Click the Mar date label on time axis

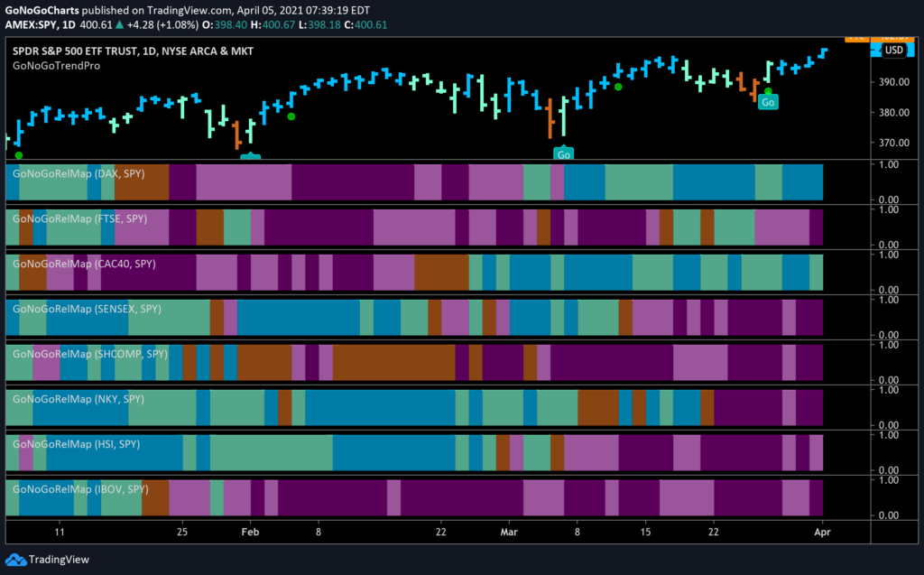click(509, 532)
